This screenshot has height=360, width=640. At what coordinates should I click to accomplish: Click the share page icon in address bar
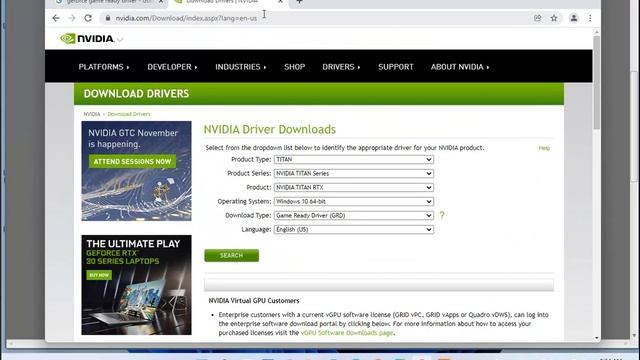(538, 18)
